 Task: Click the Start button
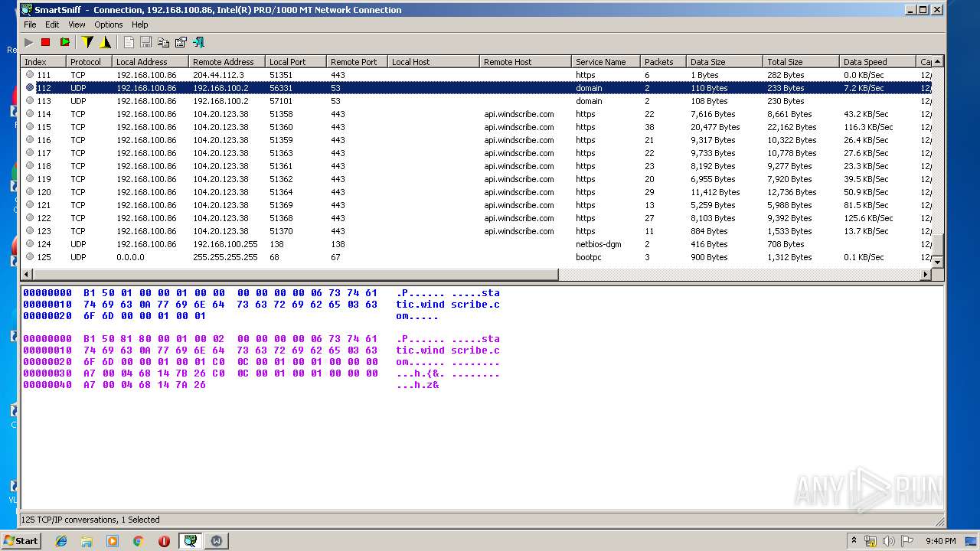click(x=21, y=540)
